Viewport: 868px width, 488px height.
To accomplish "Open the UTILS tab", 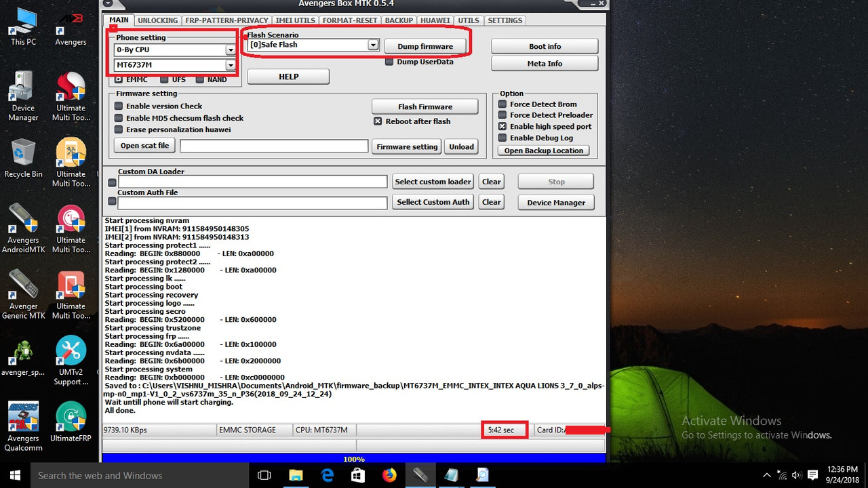I will click(468, 20).
